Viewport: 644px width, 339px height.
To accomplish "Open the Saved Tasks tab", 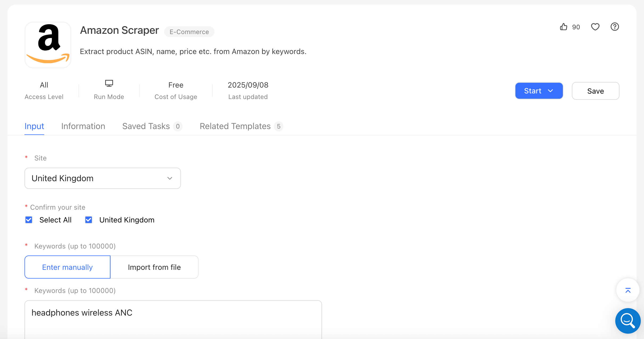I will pos(146,126).
